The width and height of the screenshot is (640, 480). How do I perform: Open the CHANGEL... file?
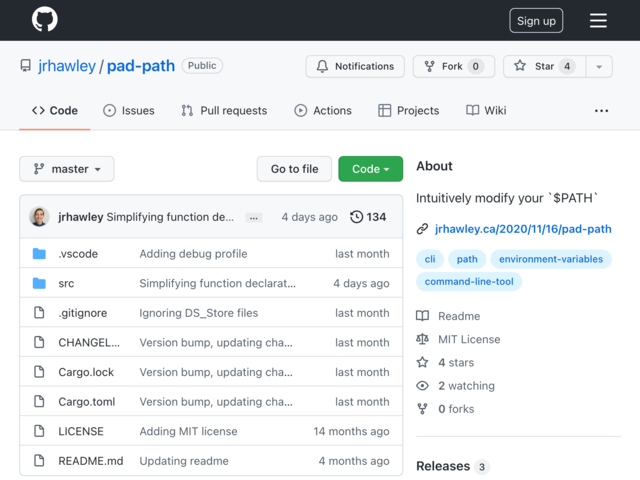tap(89, 342)
